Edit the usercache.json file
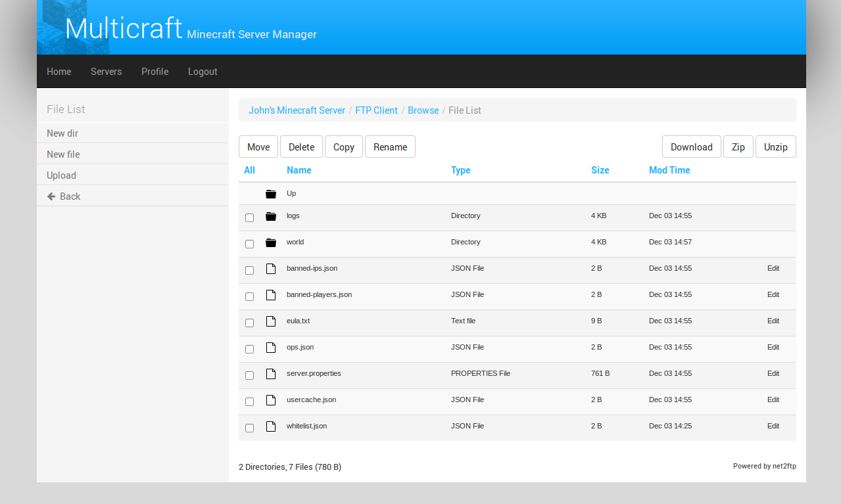This screenshot has width=841, height=504. (773, 400)
